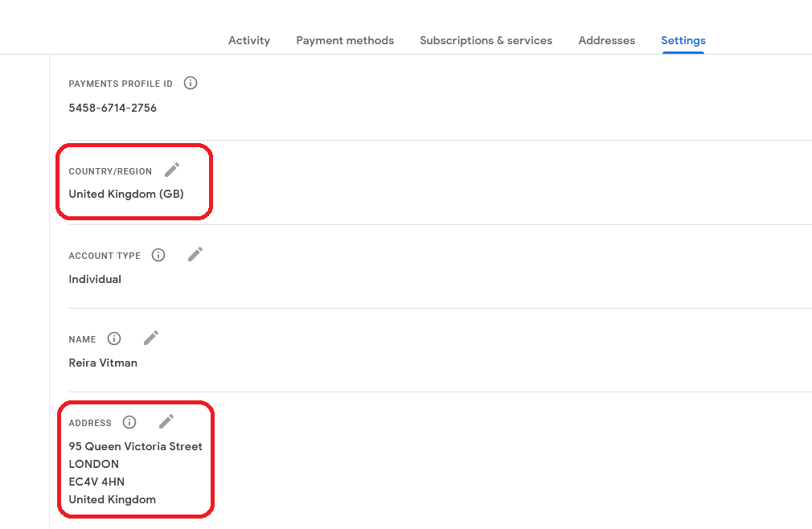Edit Account Type with pencil icon
The height and width of the screenshot is (529, 812).
[x=195, y=254]
